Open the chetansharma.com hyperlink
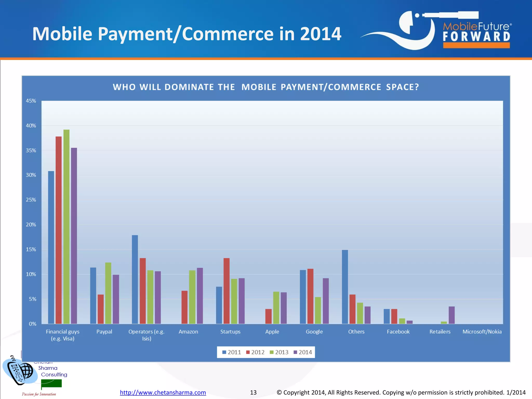The height and width of the screenshot is (399, 532). point(163,392)
